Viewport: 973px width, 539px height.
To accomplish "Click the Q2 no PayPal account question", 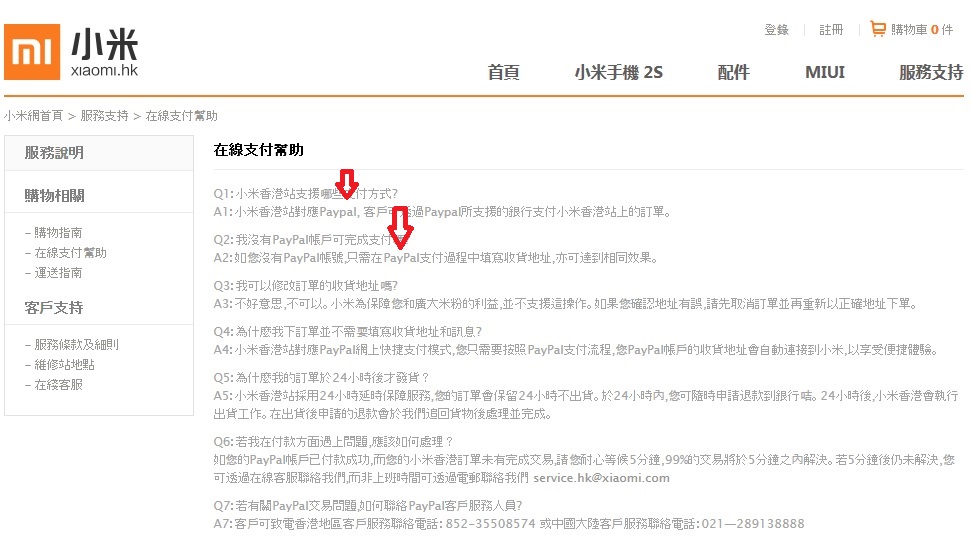I will (x=312, y=239).
